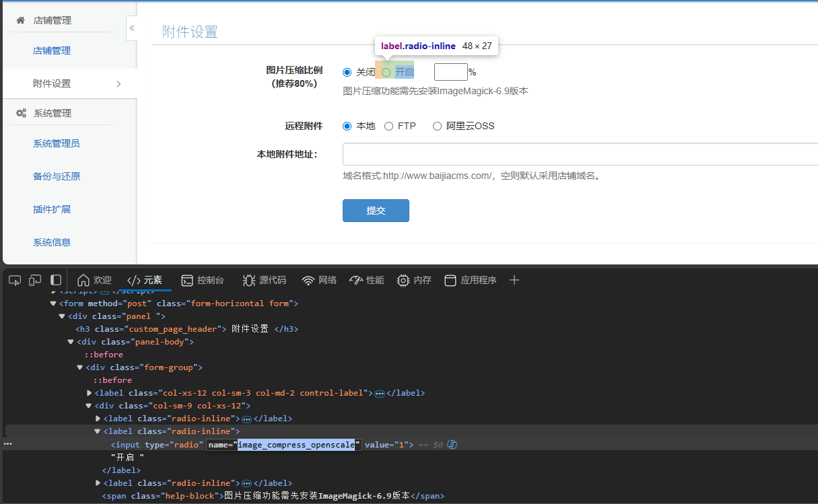Choose the FTP remote attachment option
818x504 pixels.
click(389, 126)
